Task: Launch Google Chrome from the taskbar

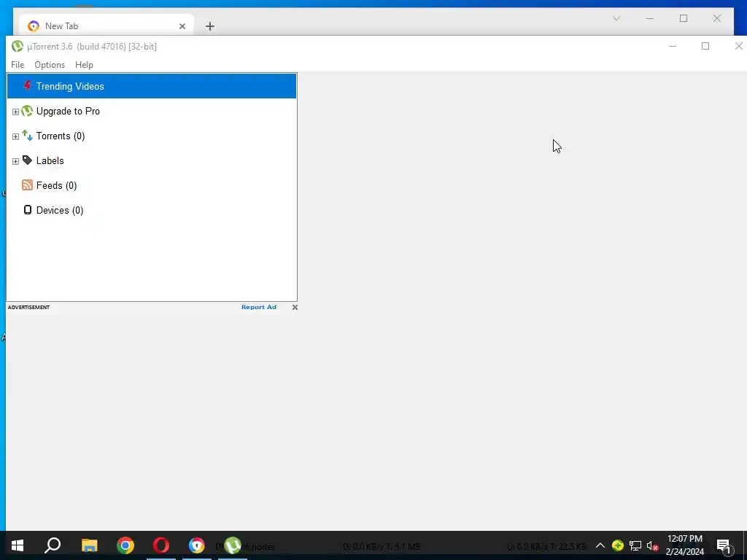Action: click(125, 545)
